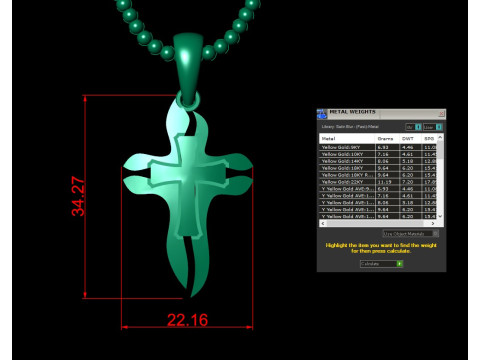The height and width of the screenshot is (360, 480).
Task: Click the metal list scroll-up arrow
Action: (440, 137)
